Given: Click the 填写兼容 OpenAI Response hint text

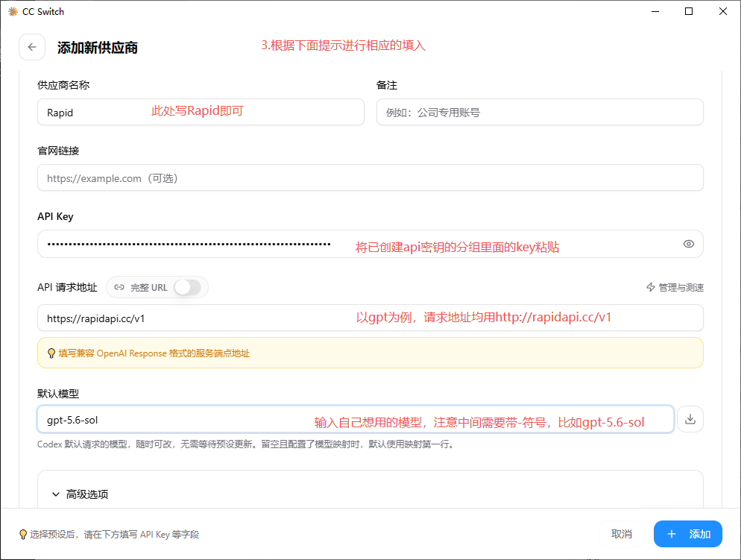Looking at the screenshot, I should (x=154, y=353).
